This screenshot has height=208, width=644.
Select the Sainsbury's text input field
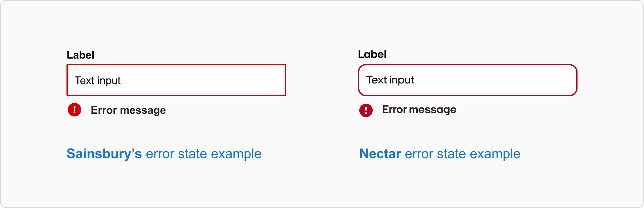(x=176, y=80)
